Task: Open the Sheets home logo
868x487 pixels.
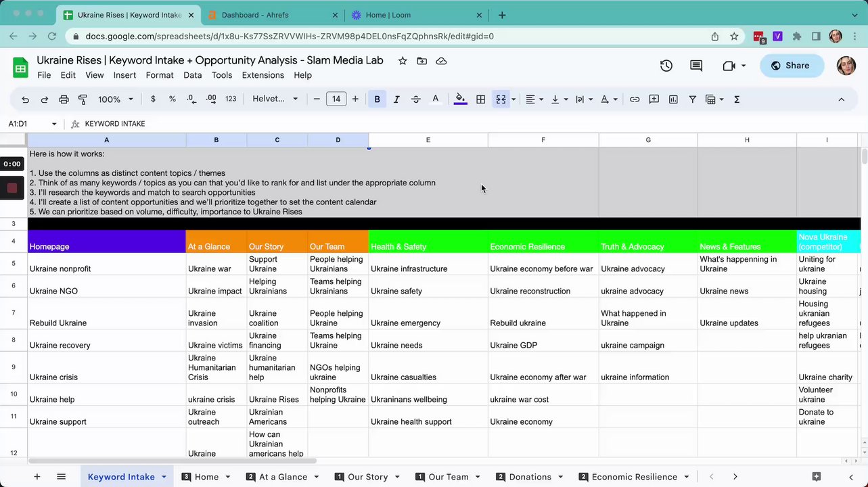Action: [x=20, y=68]
